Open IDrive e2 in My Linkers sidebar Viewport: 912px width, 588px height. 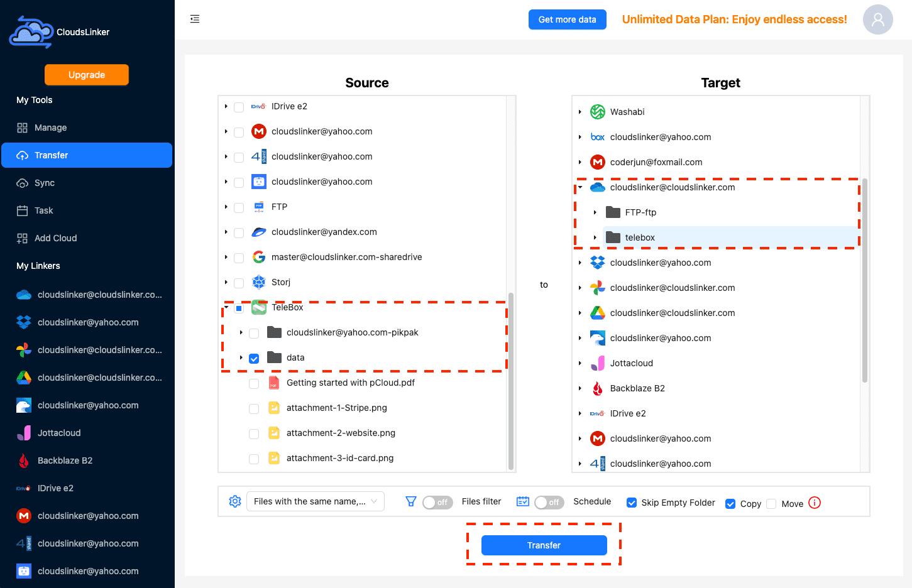(x=87, y=488)
